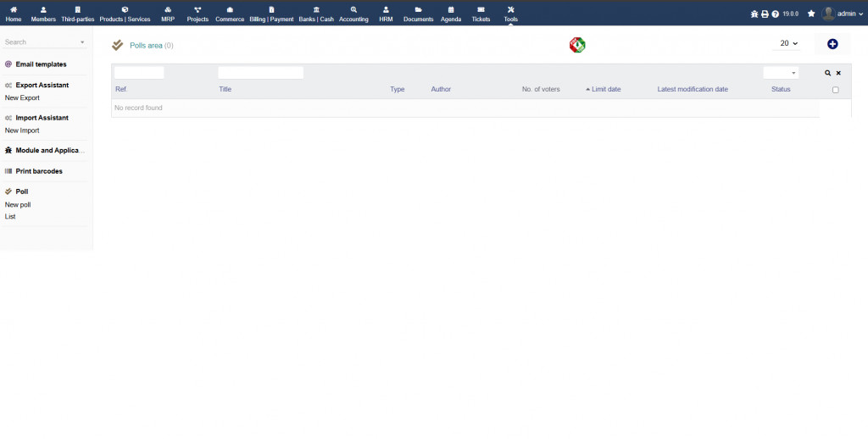The image size is (868, 439).
Task: Click the print page icon
Action: (x=765, y=14)
